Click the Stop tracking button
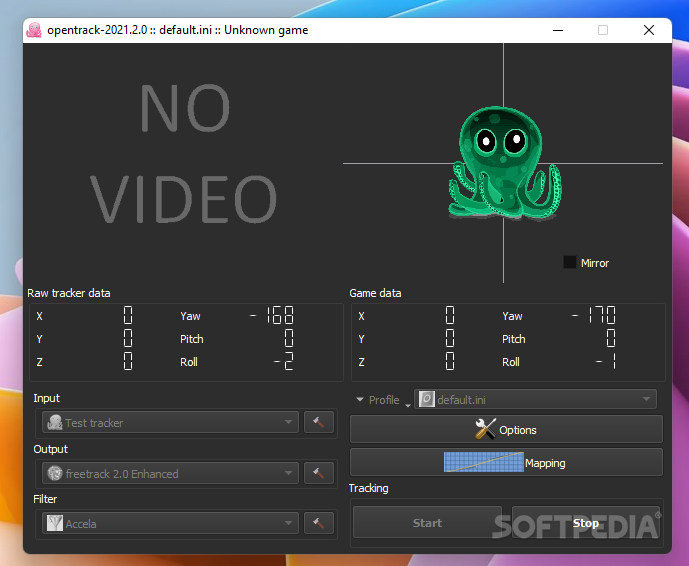This screenshot has height=566, width=689. [586, 522]
